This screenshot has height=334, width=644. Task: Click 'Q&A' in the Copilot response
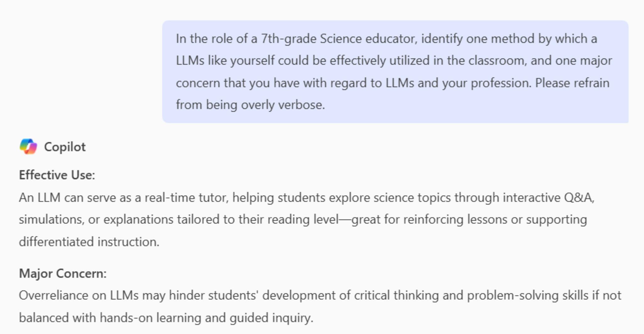578,198
